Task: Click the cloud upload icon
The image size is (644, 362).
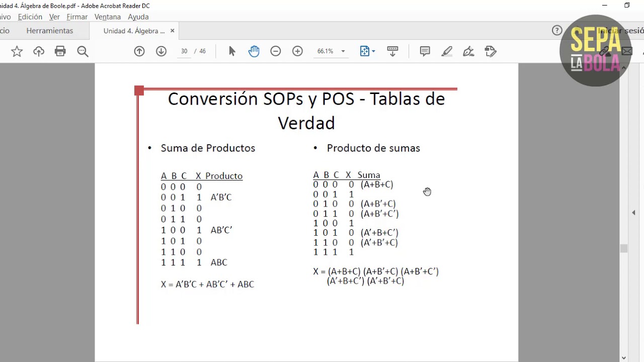Action: click(39, 51)
